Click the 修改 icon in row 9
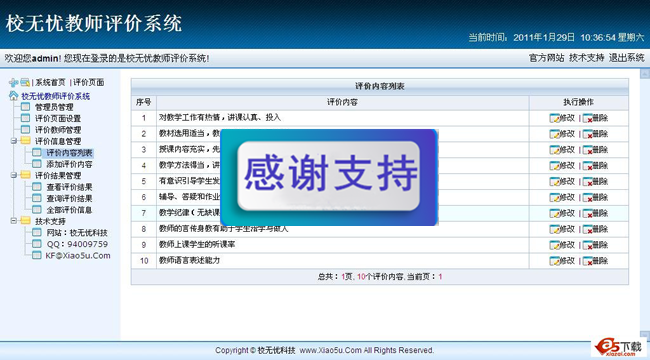This screenshot has width=650, height=360. pyautogui.click(x=554, y=245)
